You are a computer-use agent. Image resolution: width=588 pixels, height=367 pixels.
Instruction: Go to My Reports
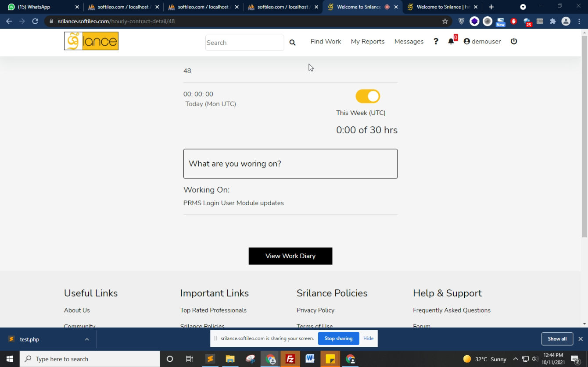click(368, 41)
